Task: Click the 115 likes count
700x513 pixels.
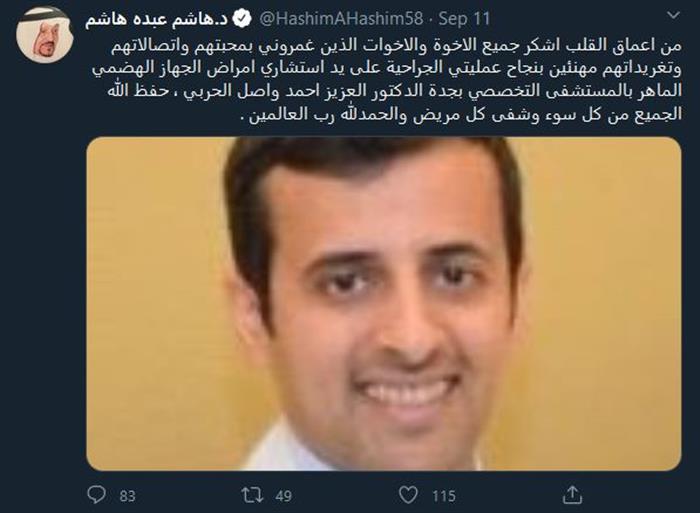Action: (x=444, y=496)
